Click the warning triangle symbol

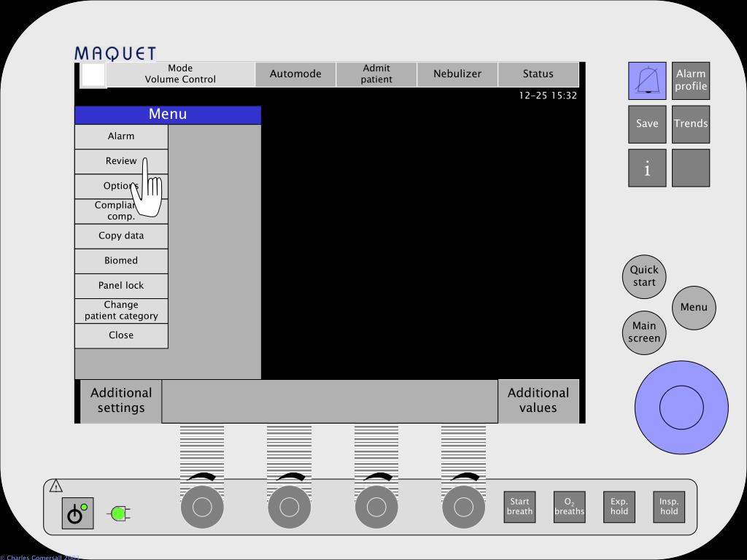55,486
